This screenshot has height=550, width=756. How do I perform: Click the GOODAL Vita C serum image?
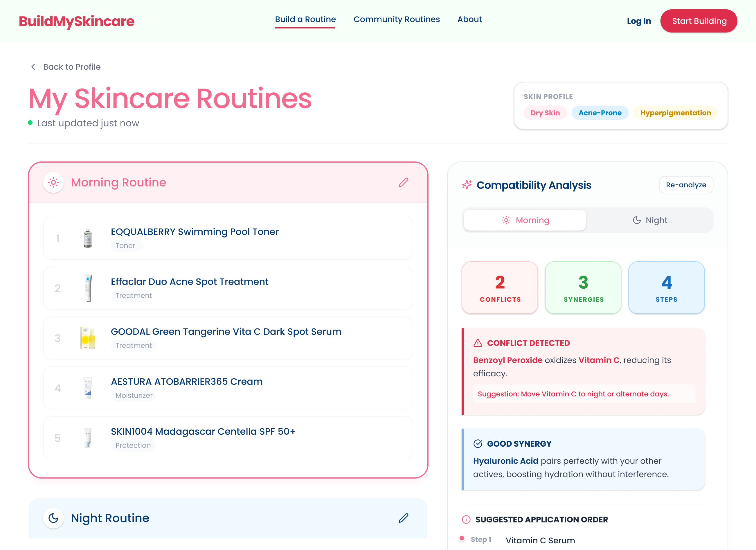pyautogui.click(x=88, y=338)
